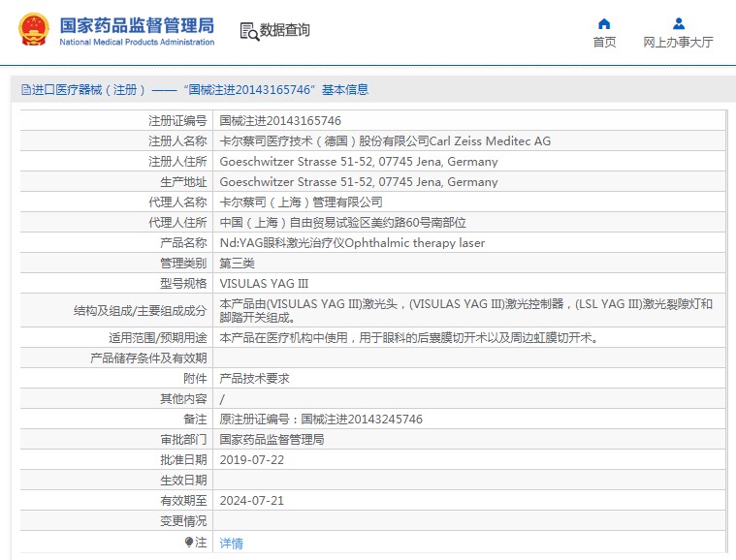Viewport: 736px width, 560px height.
Task: Select registration number value 国械注进20143165746
Action: (x=280, y=120)
